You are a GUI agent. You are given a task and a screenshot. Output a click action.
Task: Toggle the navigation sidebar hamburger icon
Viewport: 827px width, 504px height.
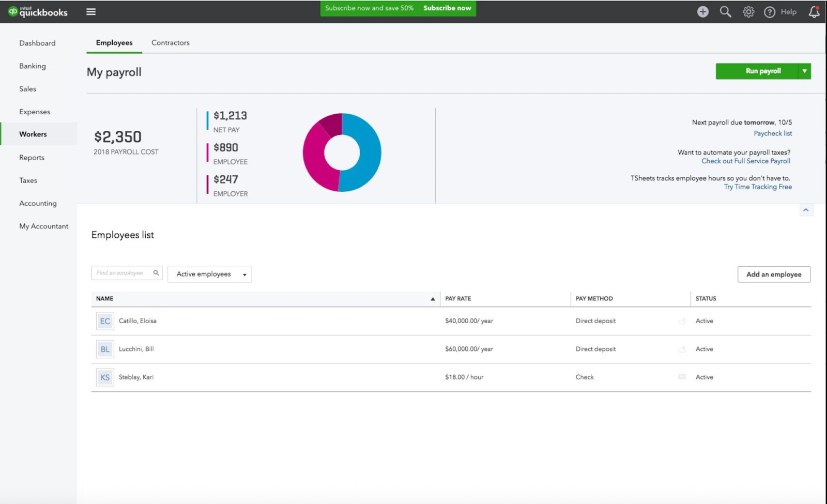[x=91, y=11]
